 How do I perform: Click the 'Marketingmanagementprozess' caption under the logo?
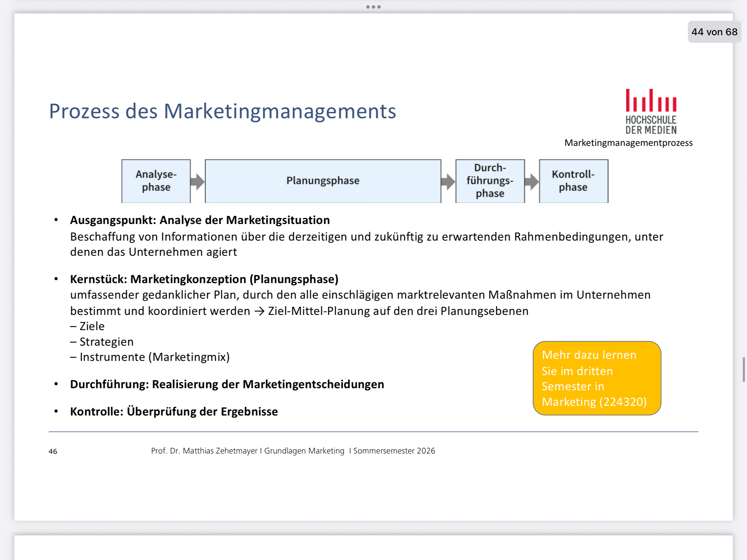pyautogui.click(x=628, y=143)
